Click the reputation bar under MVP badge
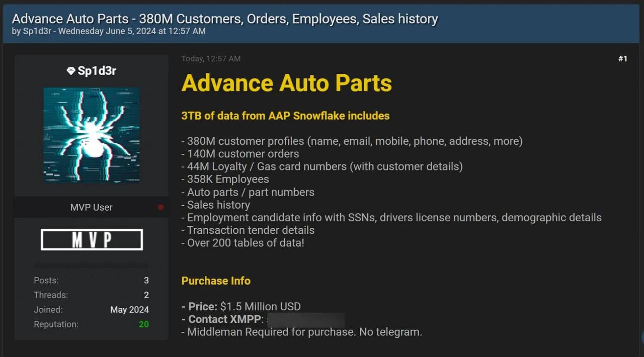 92,265
